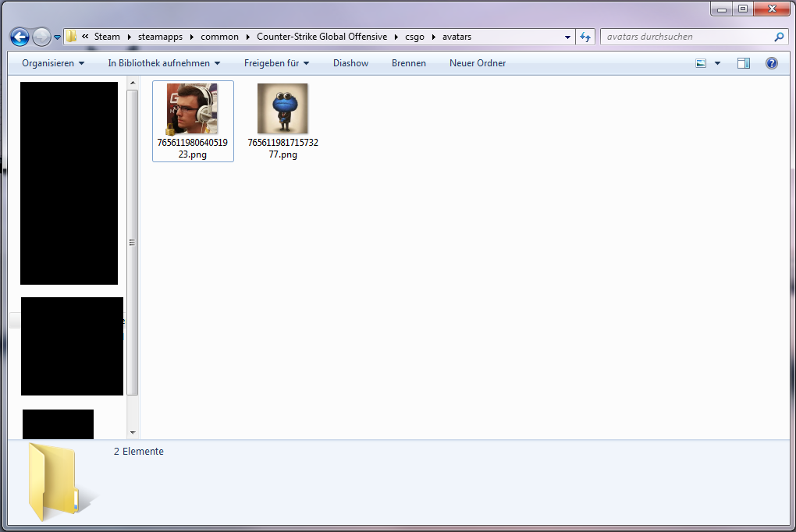Create Neuer Ordner
This screenshot has height=532, width=796.
[x=478, y=63]
